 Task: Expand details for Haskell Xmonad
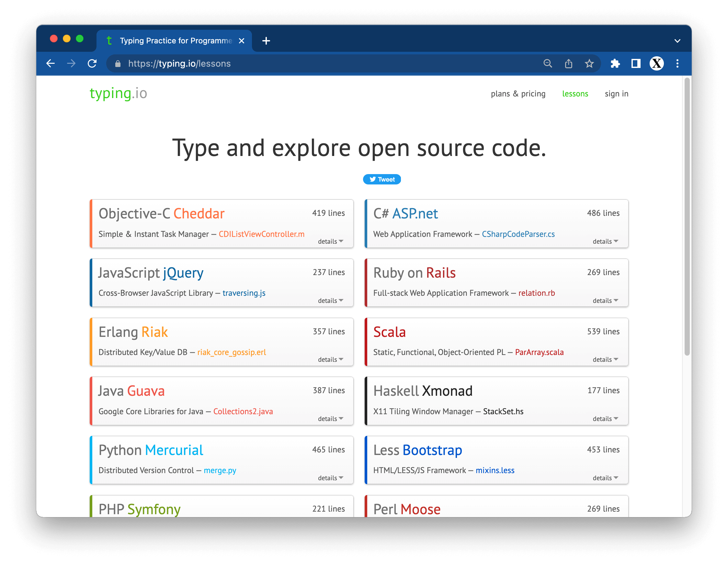coord(605,419)
